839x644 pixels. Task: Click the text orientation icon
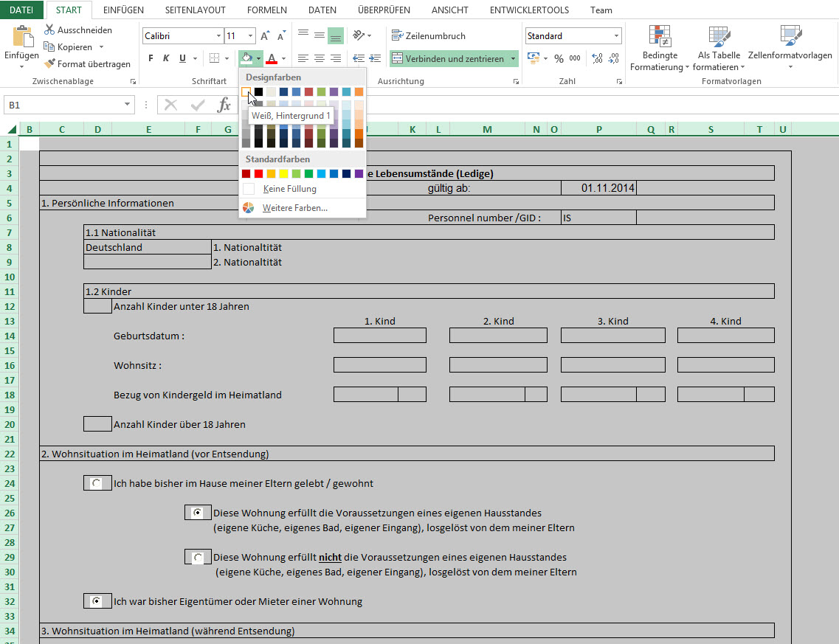pos(359,35)
